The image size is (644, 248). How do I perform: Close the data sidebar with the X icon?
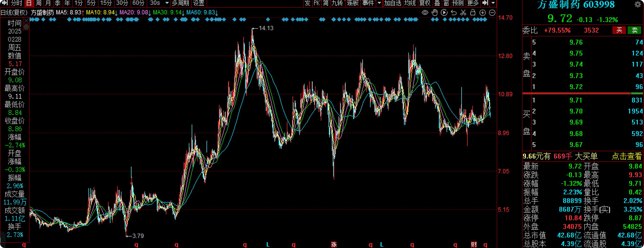(x=26, y=21)
